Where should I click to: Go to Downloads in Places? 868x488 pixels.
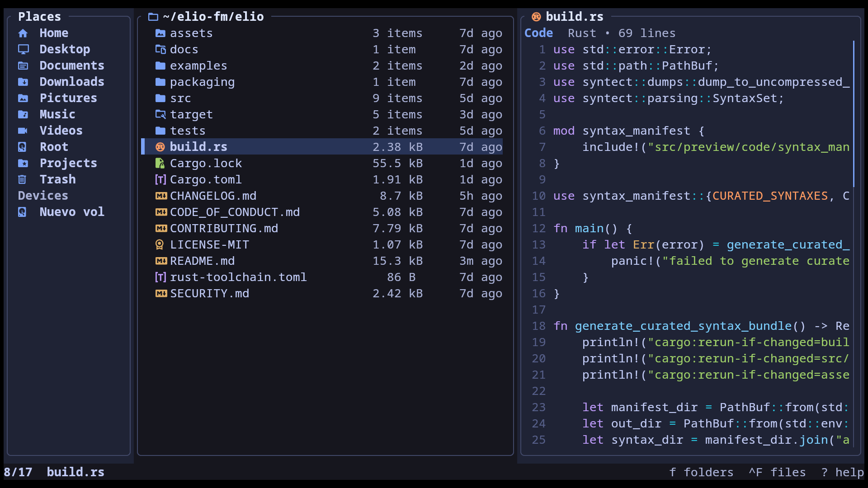pyautogui.click(x=72, y=82)
